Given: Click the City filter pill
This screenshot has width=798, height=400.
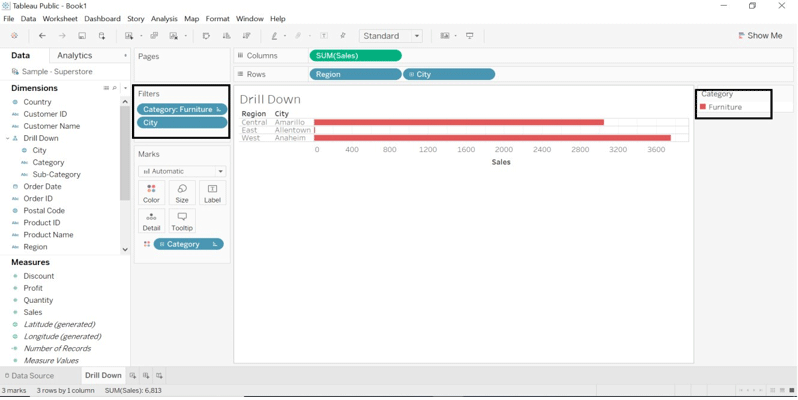Looking at the screenshot, I should [x=182, y=123].
